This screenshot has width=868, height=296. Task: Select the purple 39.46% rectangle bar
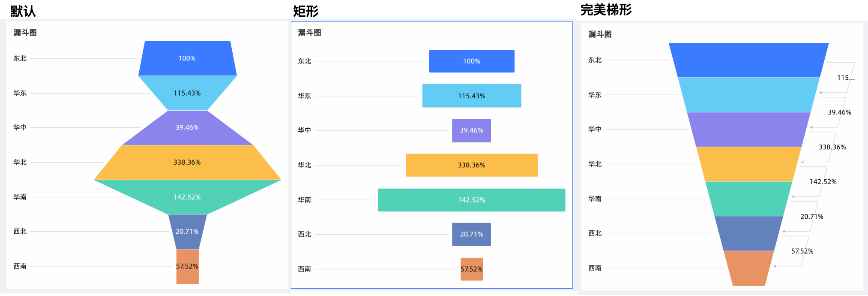(x=471, y=130)
